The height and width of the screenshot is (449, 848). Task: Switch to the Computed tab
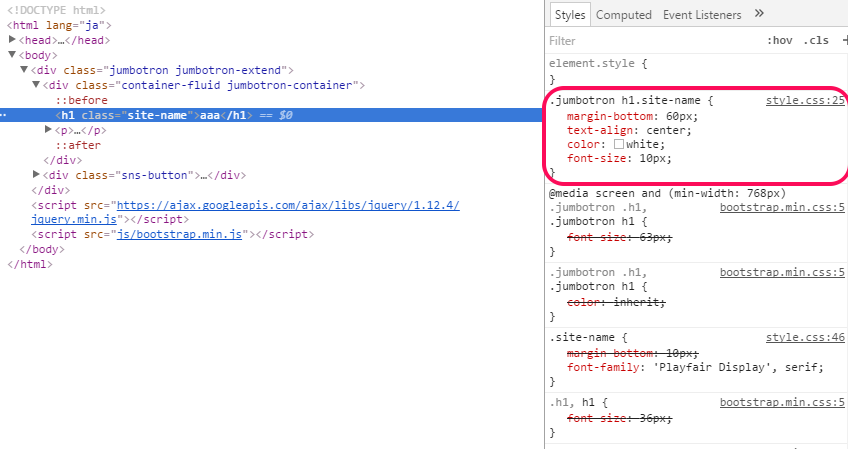click(623, 15)
